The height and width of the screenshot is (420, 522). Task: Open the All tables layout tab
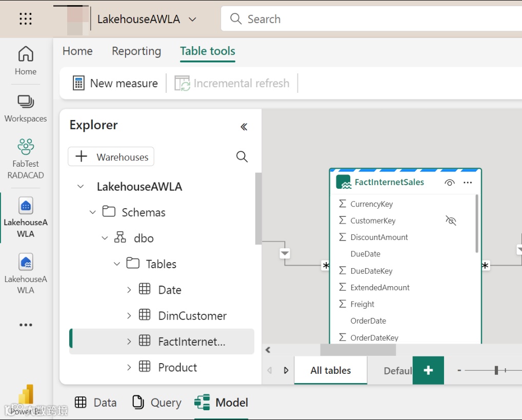(331, 370)
